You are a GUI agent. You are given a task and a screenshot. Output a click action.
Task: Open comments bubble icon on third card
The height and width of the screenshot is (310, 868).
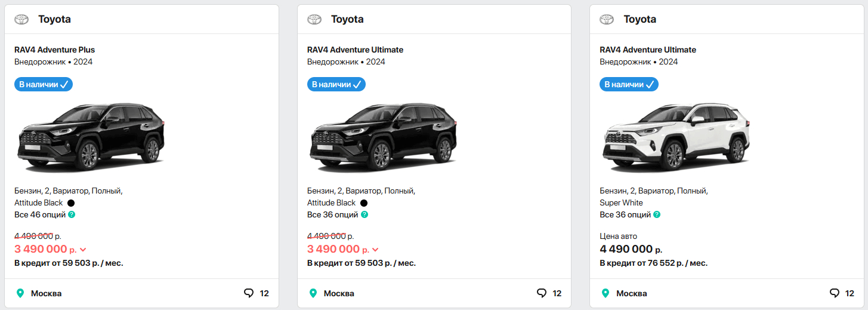(x=835, y=293)
